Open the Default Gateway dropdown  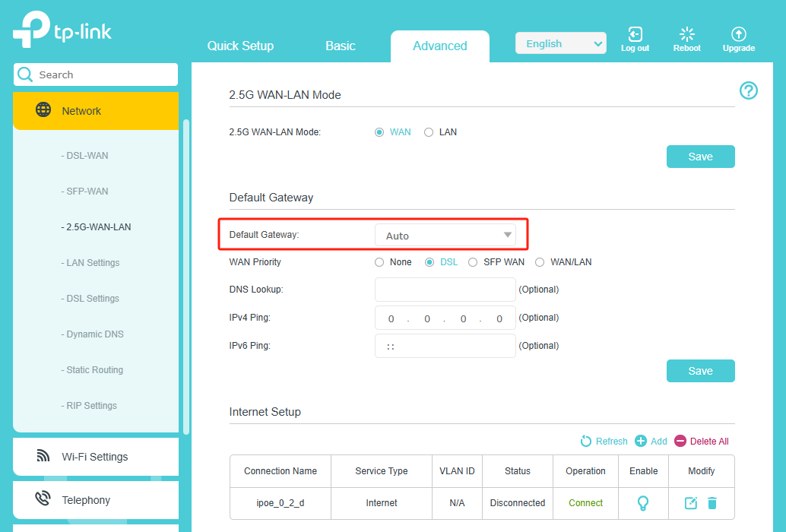(445, 236)
